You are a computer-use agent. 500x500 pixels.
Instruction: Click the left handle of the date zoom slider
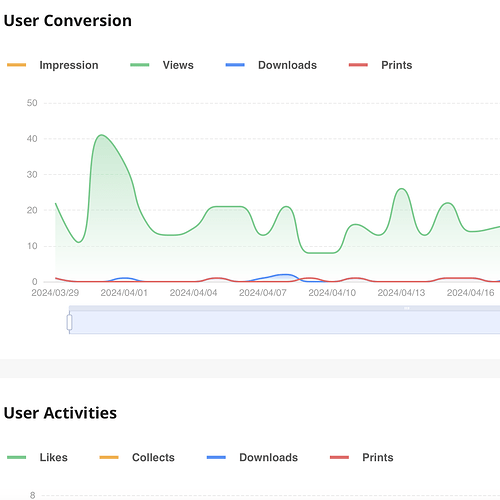[x=69, y=322]
